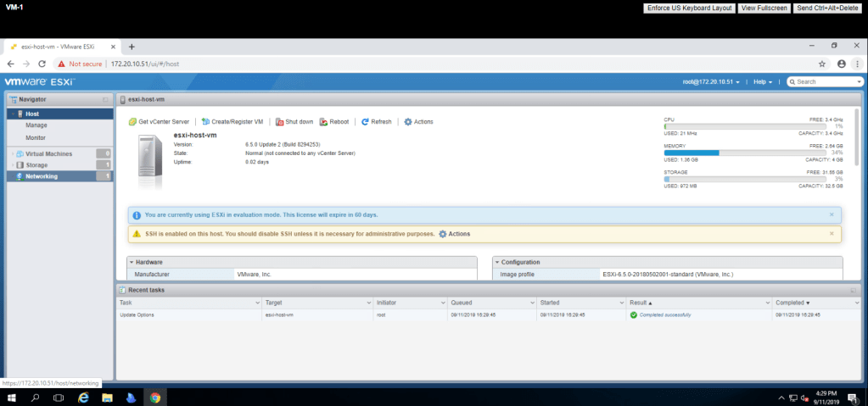This screenshot has height=406, width=868.
Task: Collapse the Configuration panel
Action: coord(496,262)
